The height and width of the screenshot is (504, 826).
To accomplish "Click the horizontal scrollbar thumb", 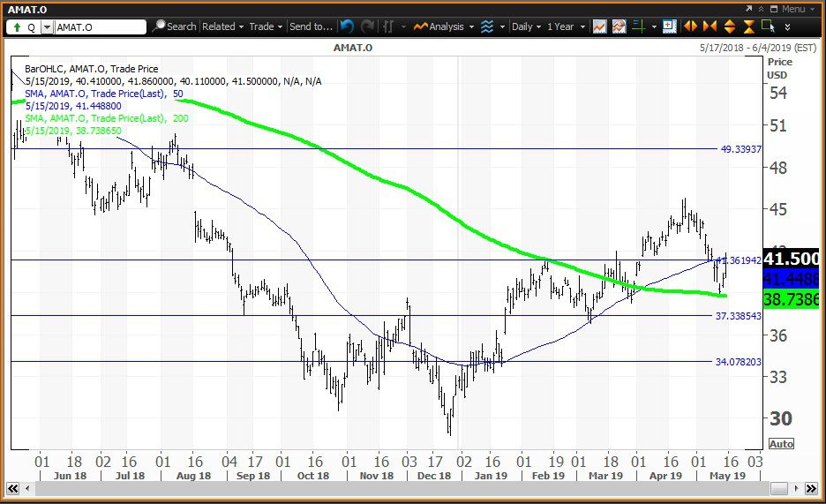I will click(779, 489).
